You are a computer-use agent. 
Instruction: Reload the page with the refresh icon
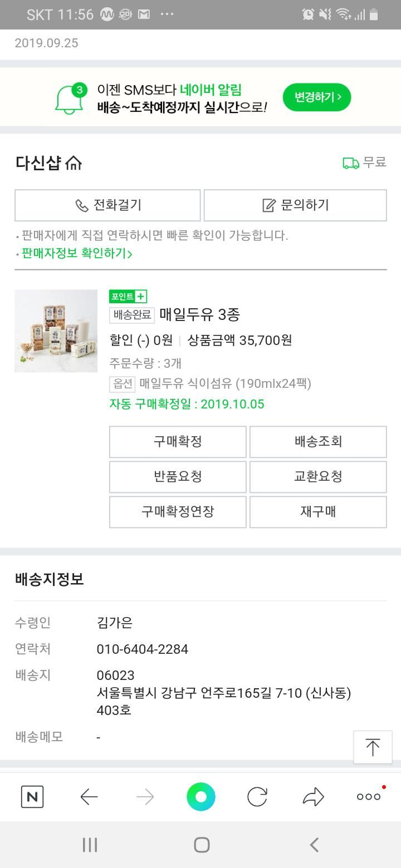tap(257, 797)
